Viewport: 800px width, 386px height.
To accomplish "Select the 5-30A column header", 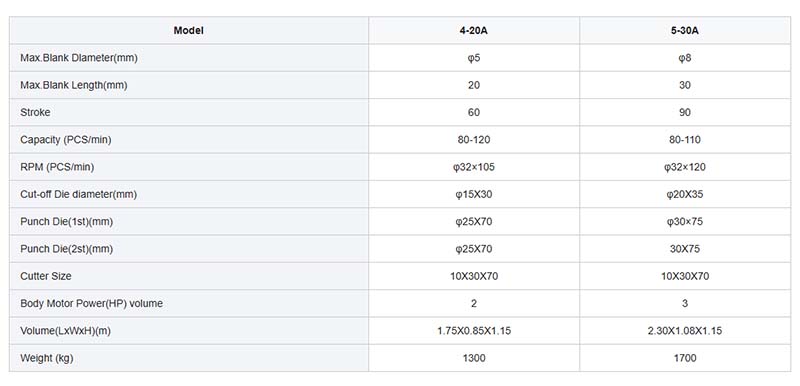I will coord(685,31).
